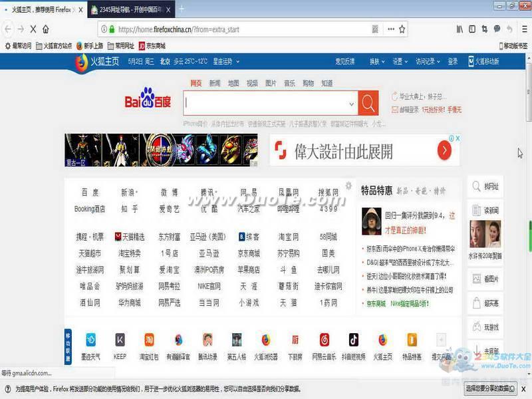Bookmark this page with the star icon
The height and width of the screenshot is (399, 532).
402,29
